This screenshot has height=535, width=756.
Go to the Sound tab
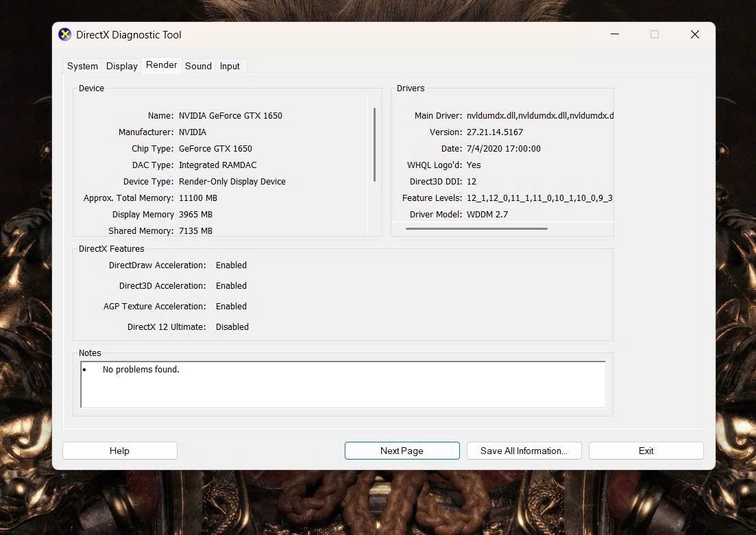click(198, 66)
